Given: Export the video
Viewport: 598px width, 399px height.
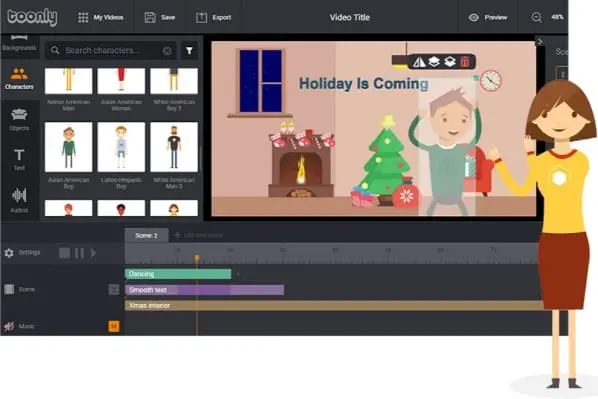Looking at the screenshot, I should 214,18.
